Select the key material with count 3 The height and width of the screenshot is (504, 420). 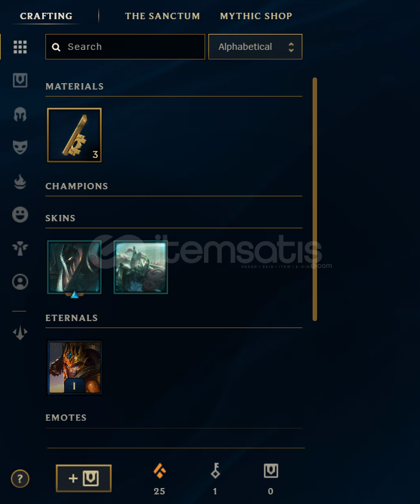(74, 135)
